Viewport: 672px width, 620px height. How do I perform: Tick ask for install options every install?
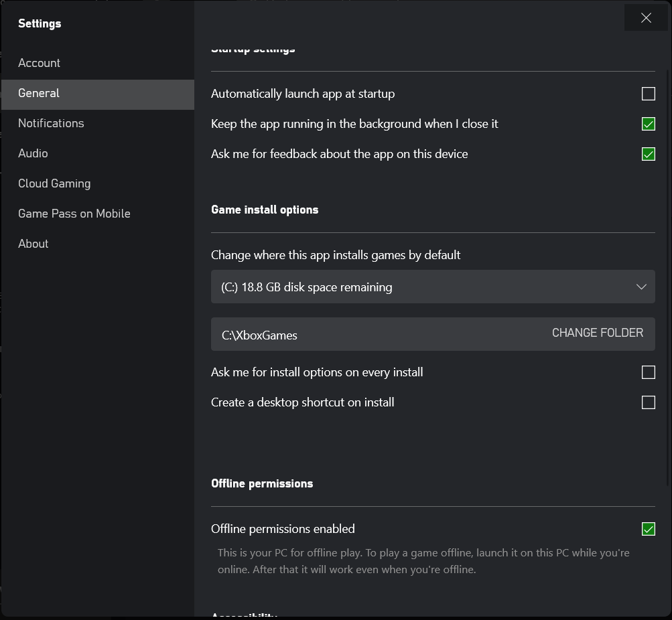[648, 372]
